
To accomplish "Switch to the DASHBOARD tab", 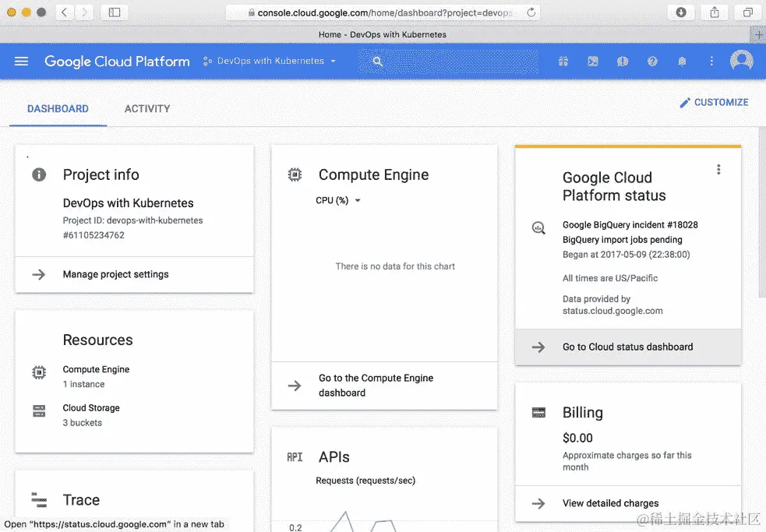I will (x=58, y=108).
